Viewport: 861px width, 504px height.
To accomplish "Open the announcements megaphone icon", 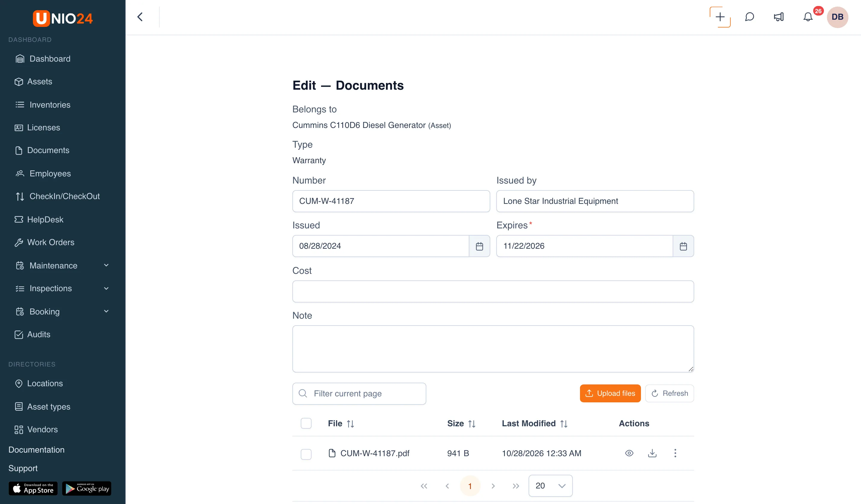I will pyautogui.click(x=779, y=17).
